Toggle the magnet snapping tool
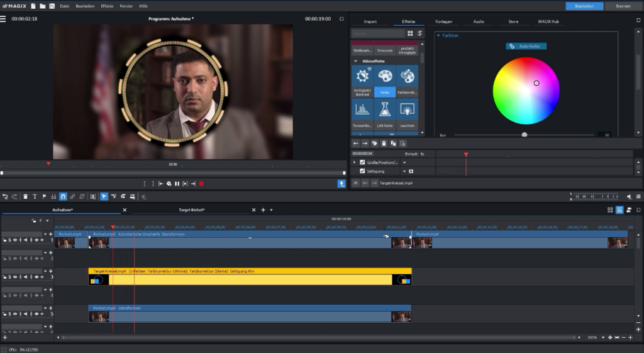Screen dimensions: 644x353 63,196
